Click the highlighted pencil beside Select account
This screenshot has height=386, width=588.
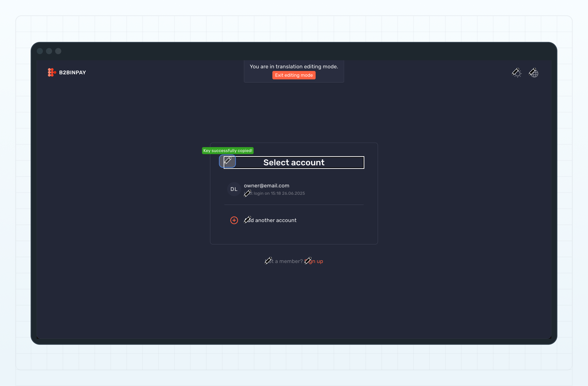pos(227,161)
